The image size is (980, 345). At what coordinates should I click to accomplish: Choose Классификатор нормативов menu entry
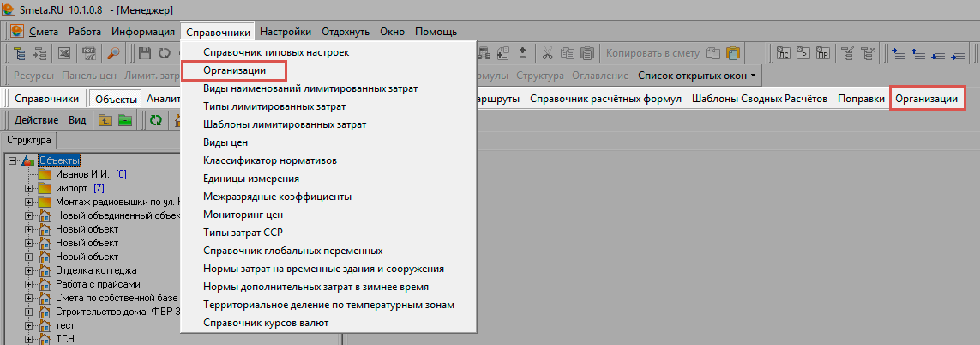(x=270, y=161)
